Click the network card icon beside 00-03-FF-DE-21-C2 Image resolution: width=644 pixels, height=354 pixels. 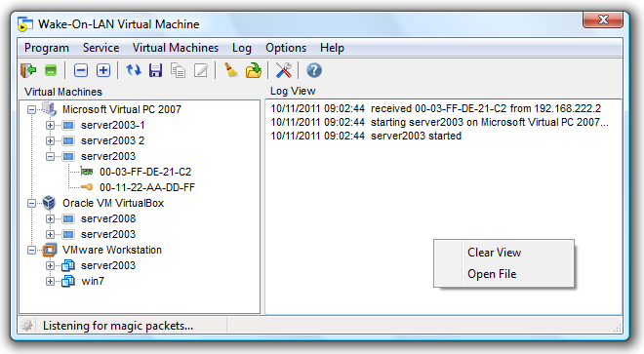pyautogui.click(x=87, y=172)
